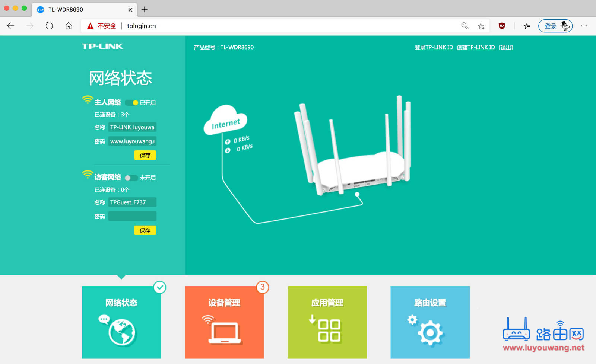Click the 已连设备：3个 text

112,115
